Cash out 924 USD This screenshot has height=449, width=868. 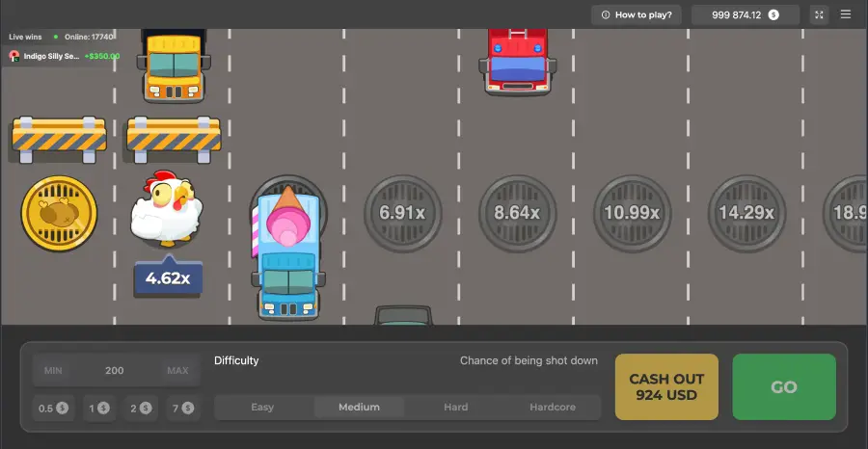tap(666, 386)
